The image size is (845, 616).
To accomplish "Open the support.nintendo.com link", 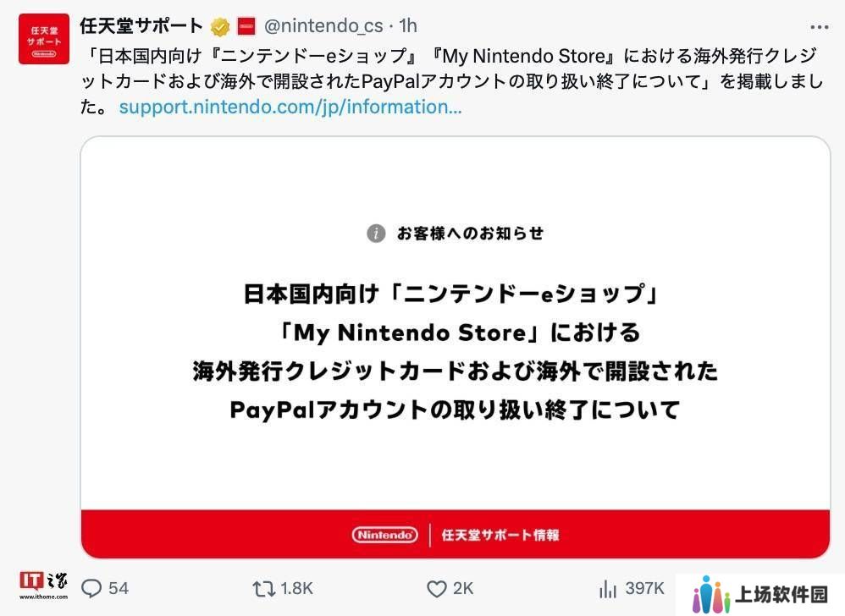I will (290, 107).
